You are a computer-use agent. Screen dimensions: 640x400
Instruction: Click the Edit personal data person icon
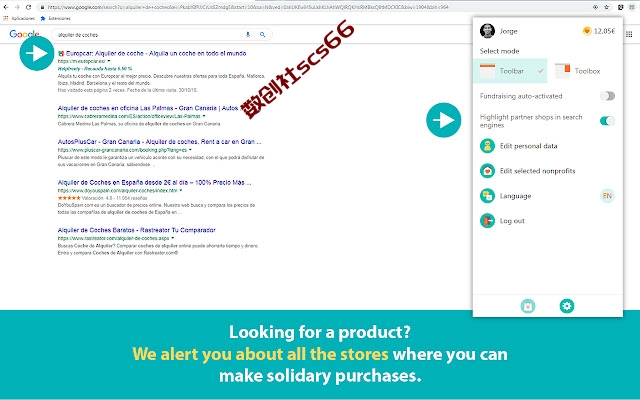(x=487, y=146)
